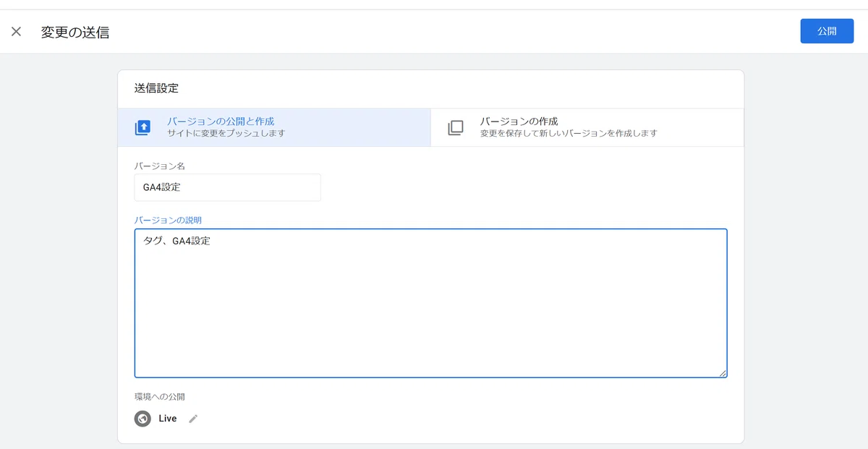Screen dimensions: 868x449
Task: Click the サイトに変更をプッシュします subtitle
Action: [226, 134]
